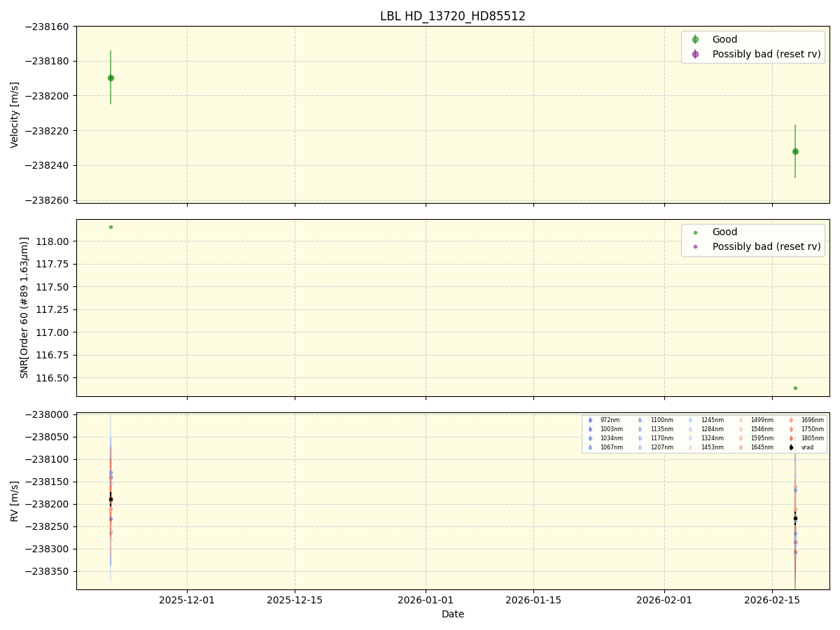Click the 1135nm legend marker
This screenshot has height=630, width=840.
[640, 429]
